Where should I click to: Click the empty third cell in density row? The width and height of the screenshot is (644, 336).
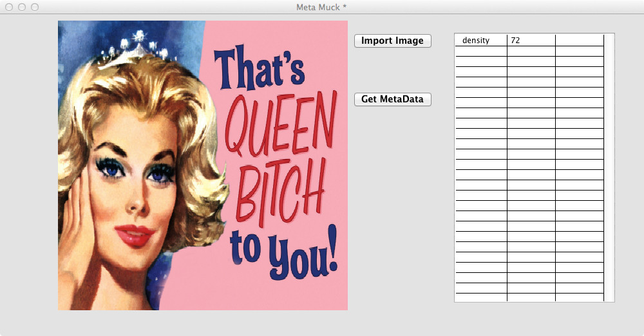(579, 41)
